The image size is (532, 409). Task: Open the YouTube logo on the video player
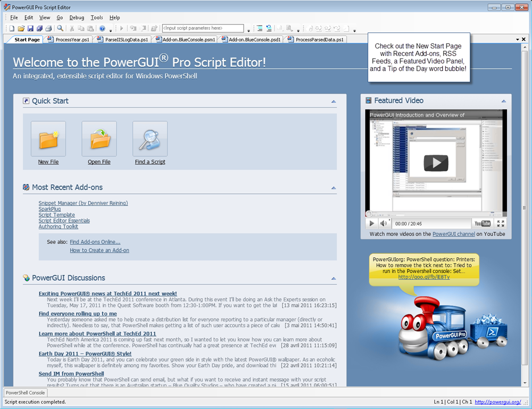(483, 224)
